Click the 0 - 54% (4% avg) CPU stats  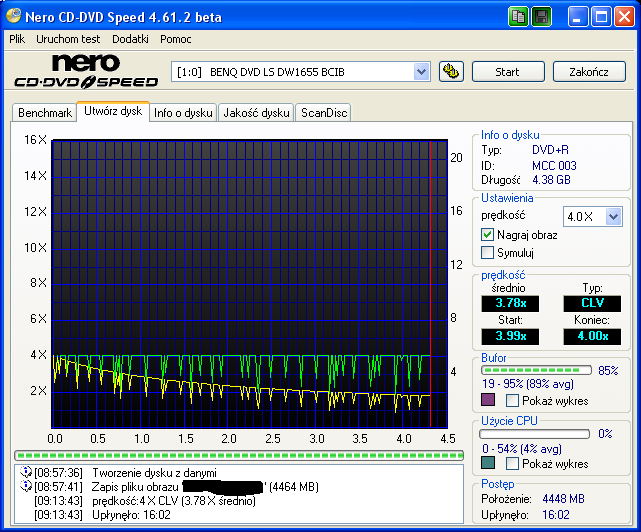click(x=522, y=449)
